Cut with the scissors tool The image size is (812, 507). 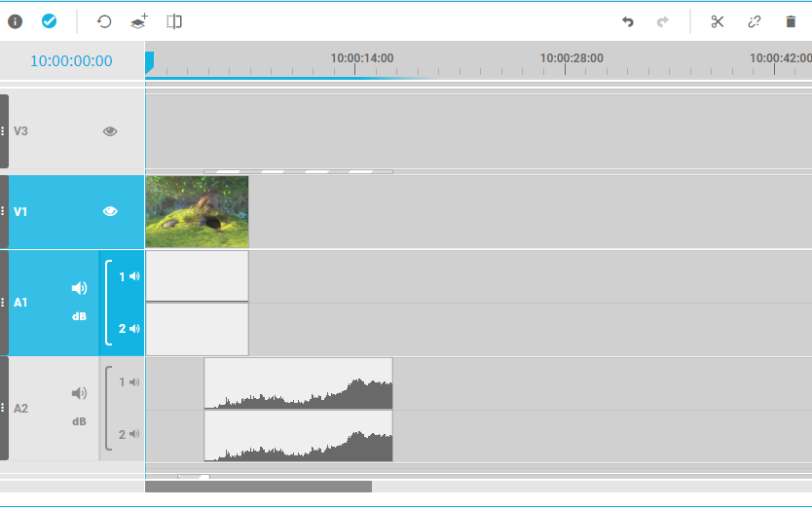pos(718,21)
